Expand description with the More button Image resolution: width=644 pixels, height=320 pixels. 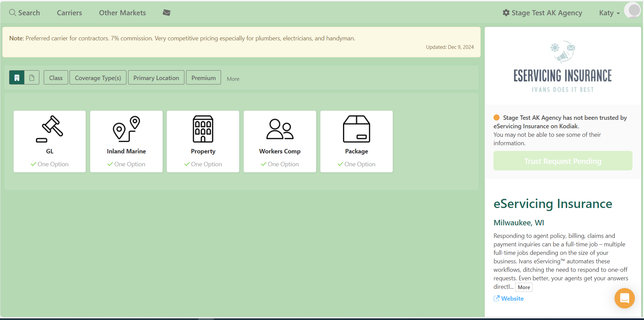[x=524, y=287]
